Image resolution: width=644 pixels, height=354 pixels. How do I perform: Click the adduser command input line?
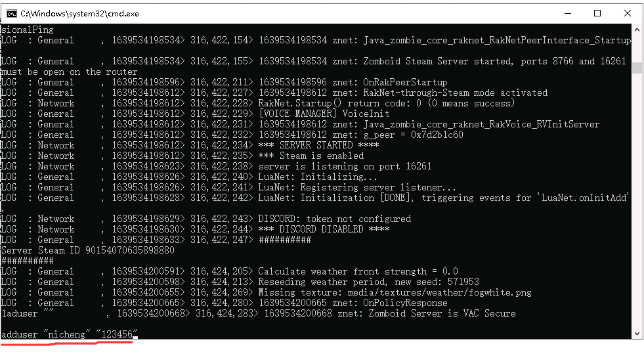click(x=70, y=334)
